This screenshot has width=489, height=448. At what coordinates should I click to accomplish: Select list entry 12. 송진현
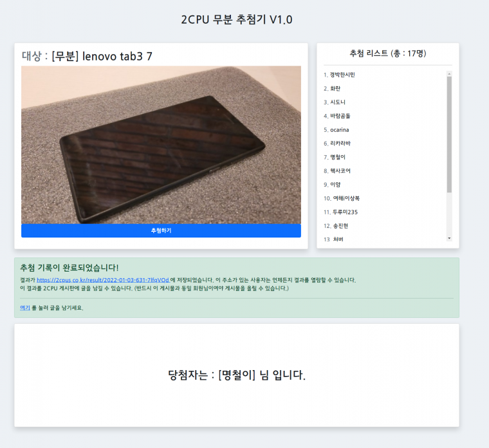336,226
